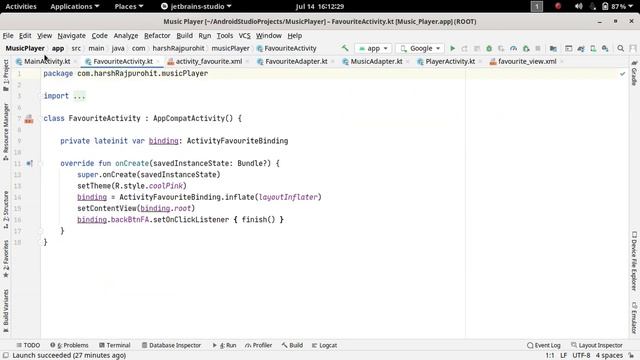Open the Places menu in top bar
The width and height of the screenshot is (640, 360).
coord(129,6)
